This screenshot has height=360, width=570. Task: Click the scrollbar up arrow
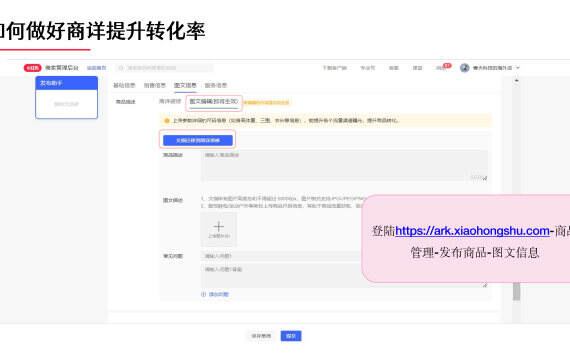[x=517, y=80]
